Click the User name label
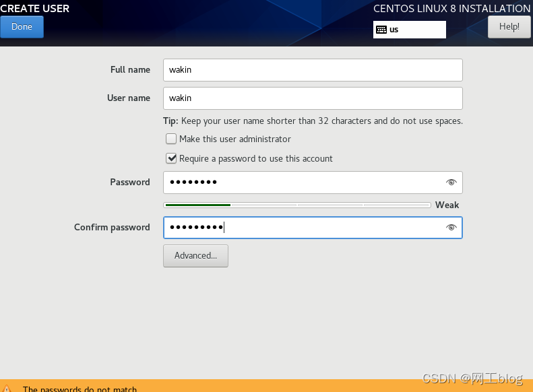The width and height of the screenshot is (533, 392). [129, 98]
